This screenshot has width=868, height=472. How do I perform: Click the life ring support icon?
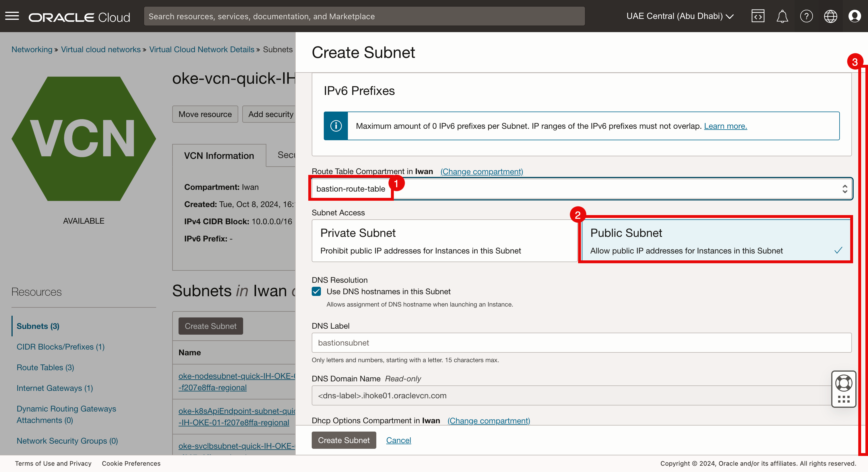tap(843, 383)
